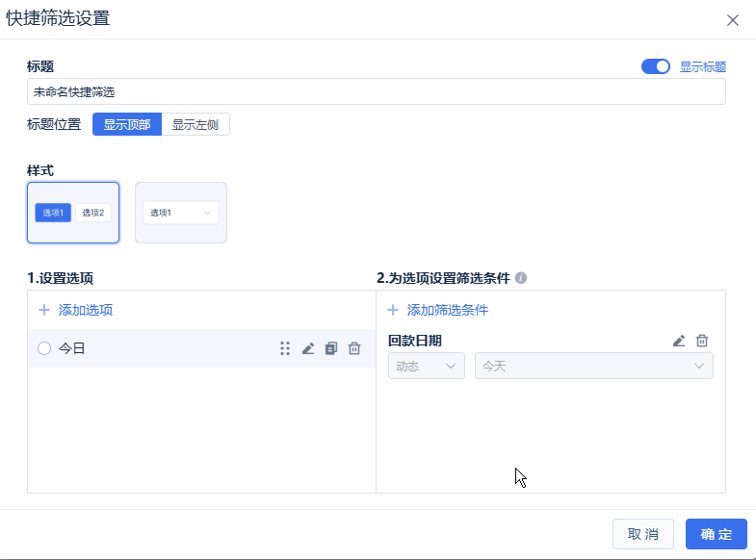Toggle the 显示标题 switch
This screenshot has height=560, width=756.
tap(656, 66)
